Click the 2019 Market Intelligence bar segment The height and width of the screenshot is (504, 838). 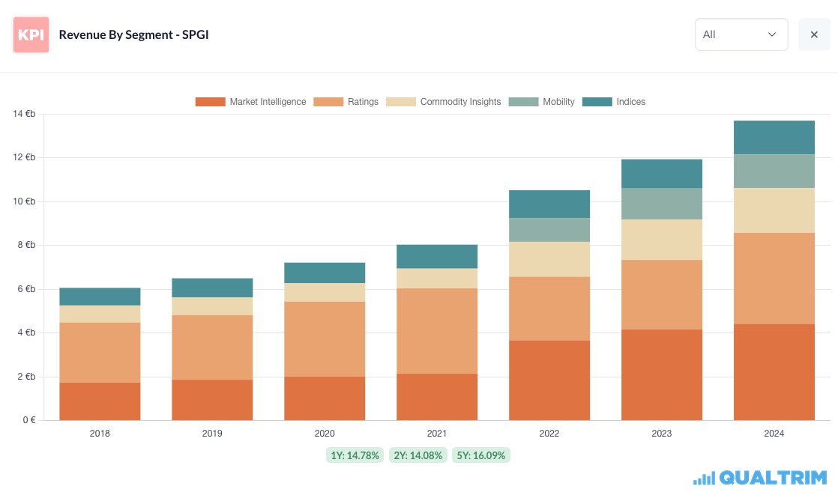coord(212,400)
